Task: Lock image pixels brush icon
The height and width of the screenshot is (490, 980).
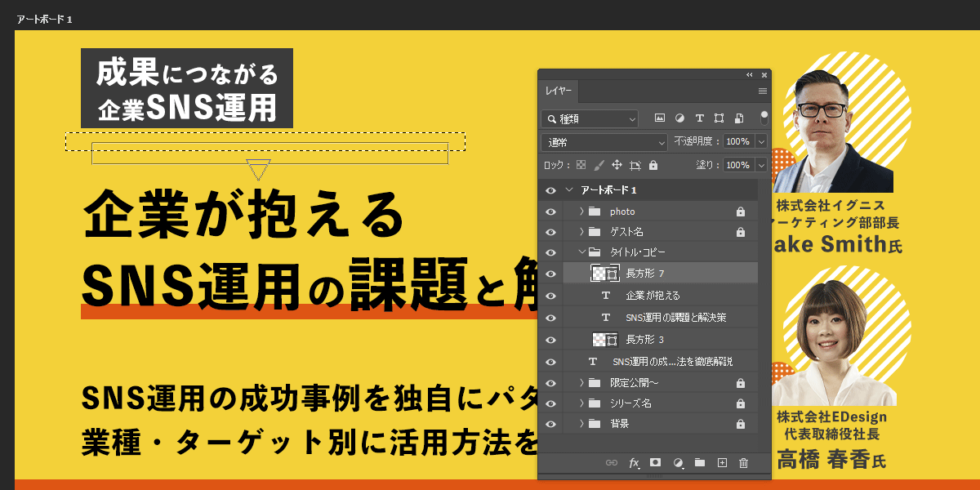Action: coord(599,165)
